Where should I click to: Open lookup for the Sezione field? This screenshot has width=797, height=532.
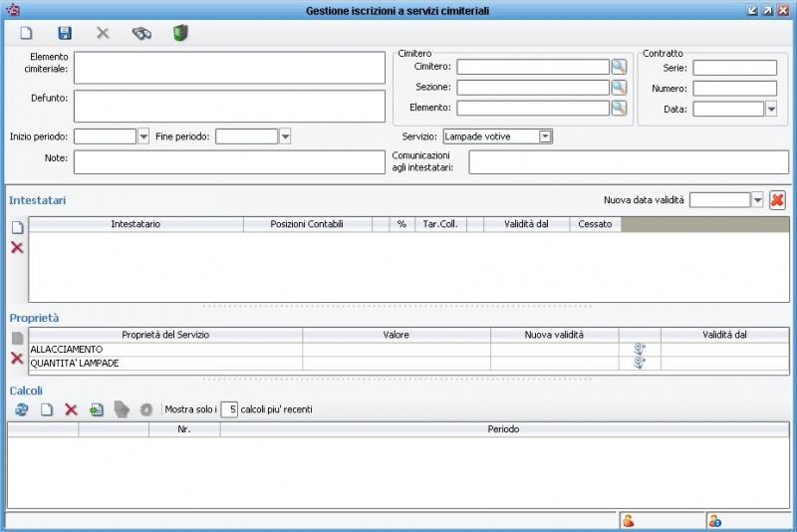tap(619, 87)
